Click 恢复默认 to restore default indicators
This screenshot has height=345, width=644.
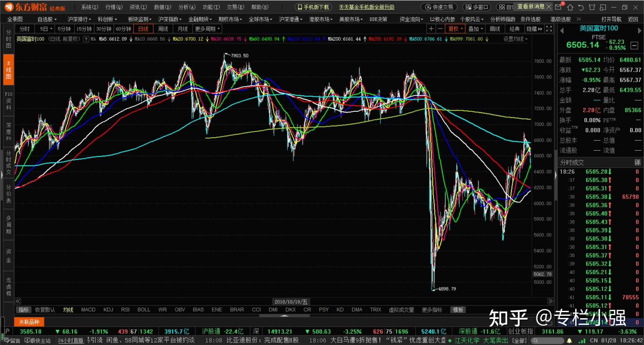click(45, 310)
